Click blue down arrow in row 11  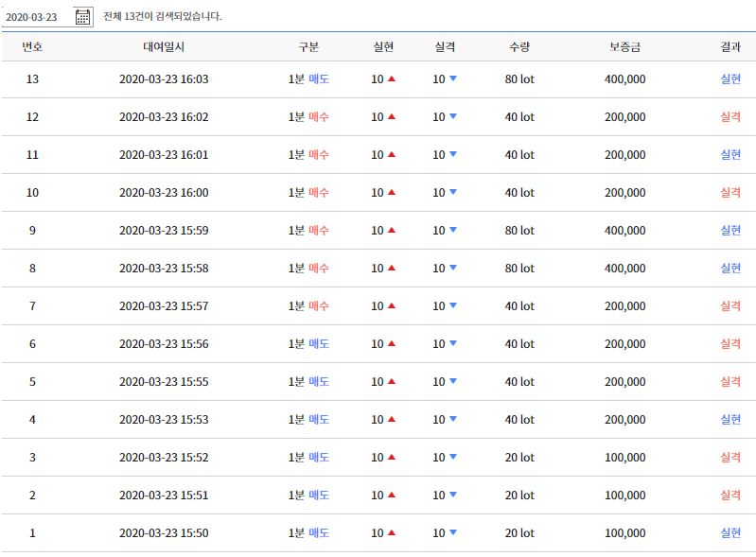[453, 154]
